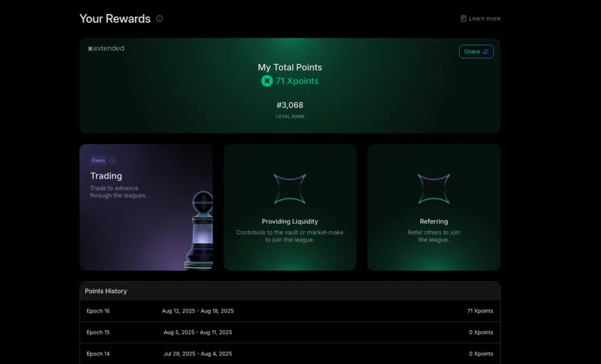Click the Providing Liquidity star icon
The width and height of the screenshot is (601, 364).
click(290, 189)
